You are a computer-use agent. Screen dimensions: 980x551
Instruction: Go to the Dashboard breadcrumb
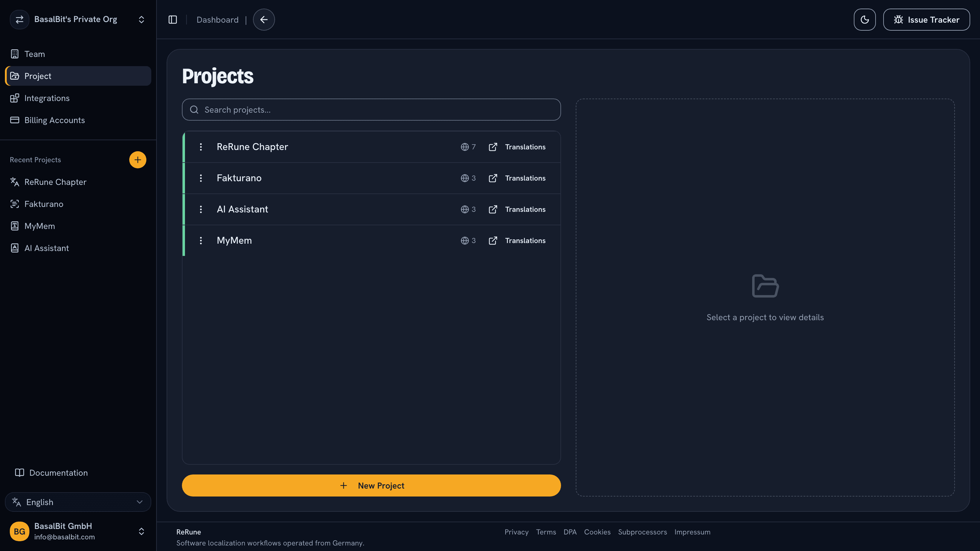[217, 20]
